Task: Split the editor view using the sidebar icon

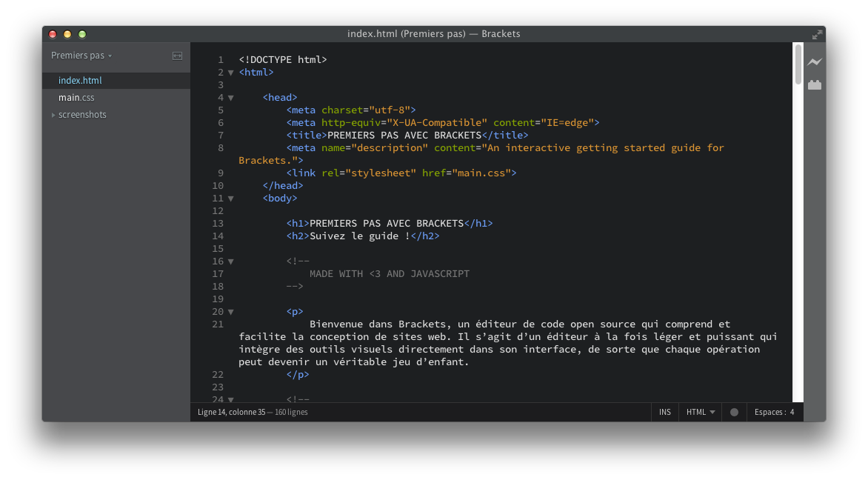Action: 177,56
